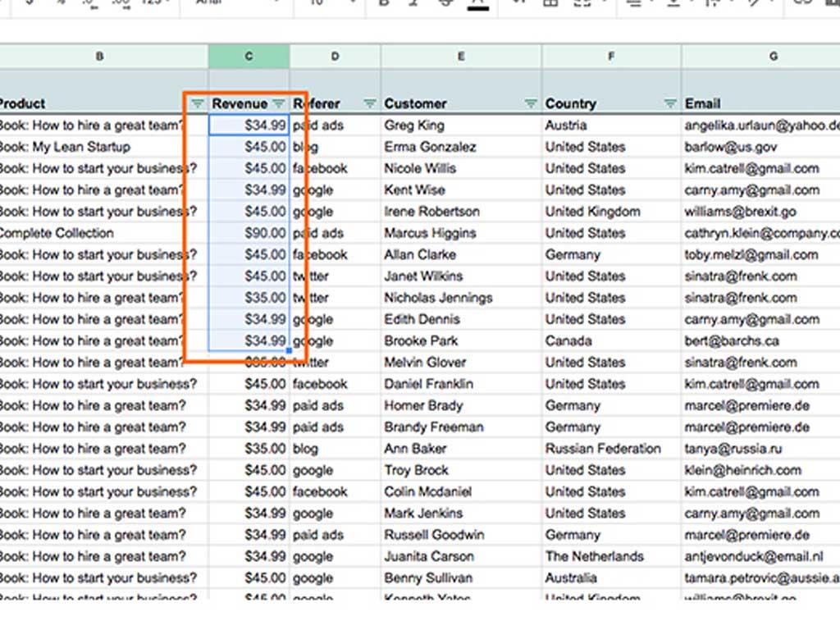
Task: Select column E header
Action: point(461,57)
